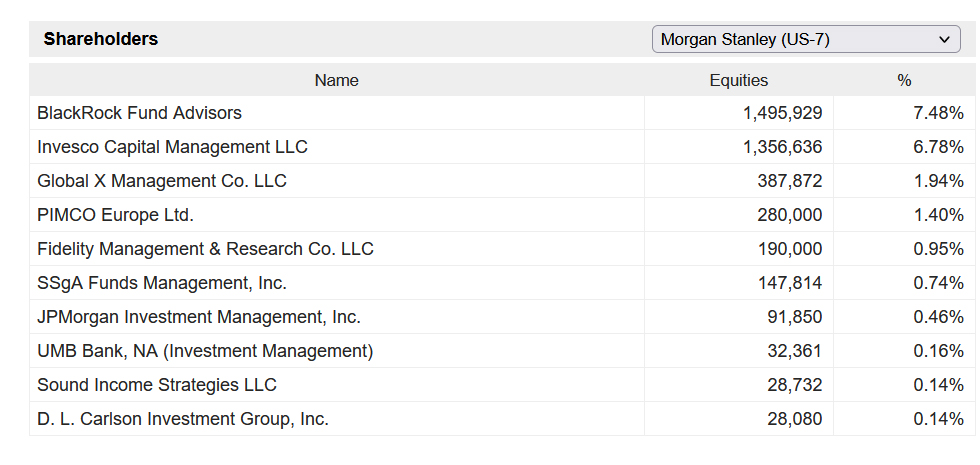Click the Equities column header
Image resolution: width=980 pixels, height=465 pixels.
click(738, 80)
